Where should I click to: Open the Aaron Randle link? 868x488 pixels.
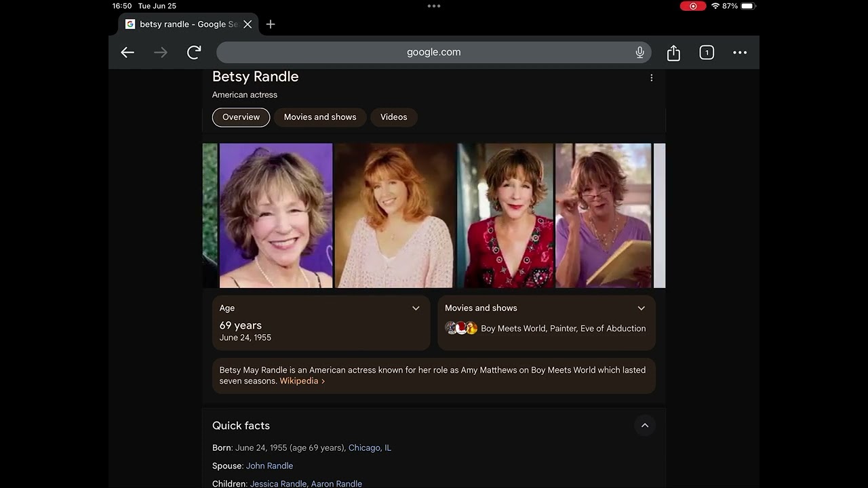pyautogui.click(x=336, y=484)
